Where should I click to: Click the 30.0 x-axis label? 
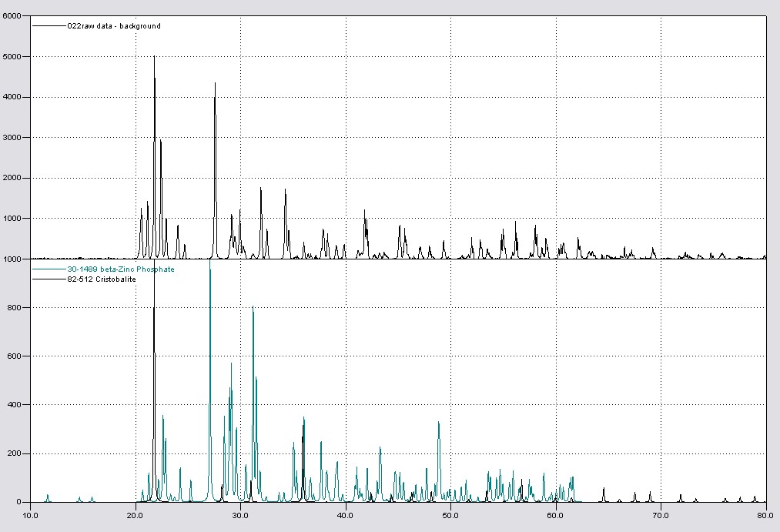tap(240, 516)
